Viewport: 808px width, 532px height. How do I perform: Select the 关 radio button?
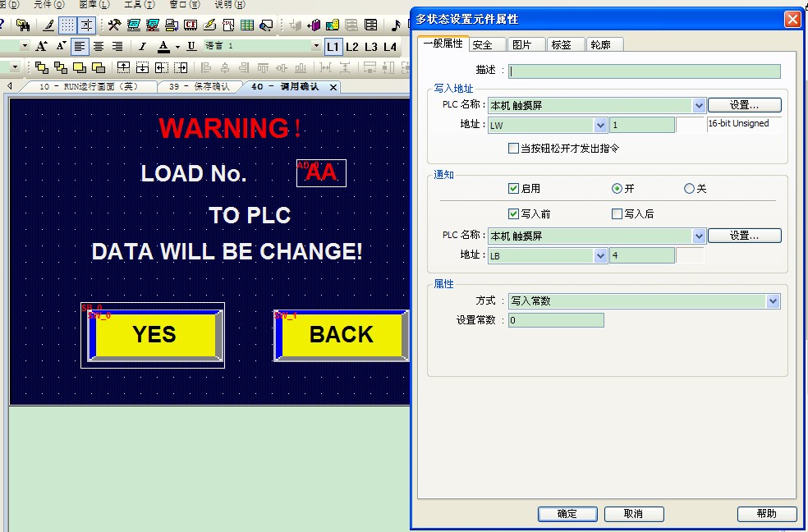click(x=687, y=189)
